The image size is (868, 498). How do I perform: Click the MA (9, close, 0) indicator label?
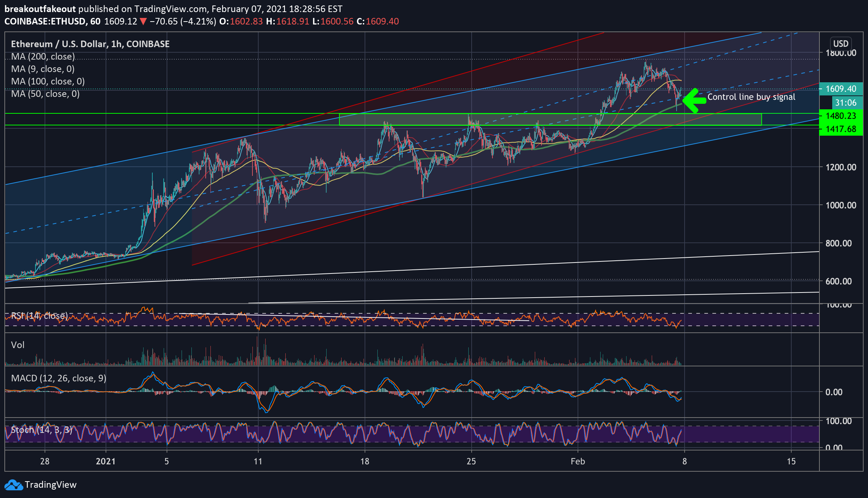click(x=43, y=69)
